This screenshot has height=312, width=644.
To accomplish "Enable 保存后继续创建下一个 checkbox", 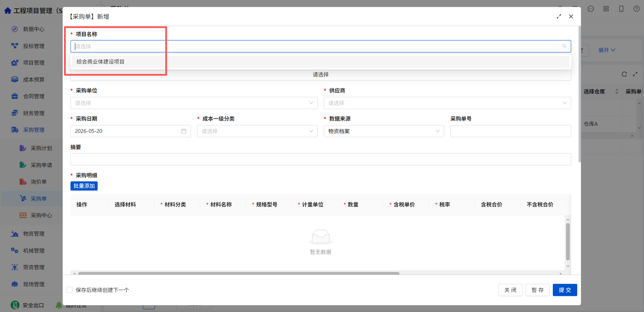I will [x=70, y=290].
